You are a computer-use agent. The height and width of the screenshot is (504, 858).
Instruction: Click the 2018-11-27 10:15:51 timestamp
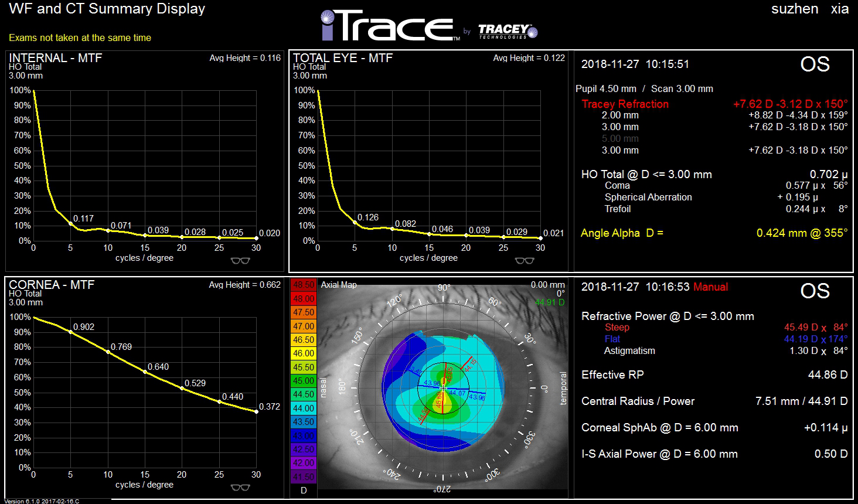point(635,64)
